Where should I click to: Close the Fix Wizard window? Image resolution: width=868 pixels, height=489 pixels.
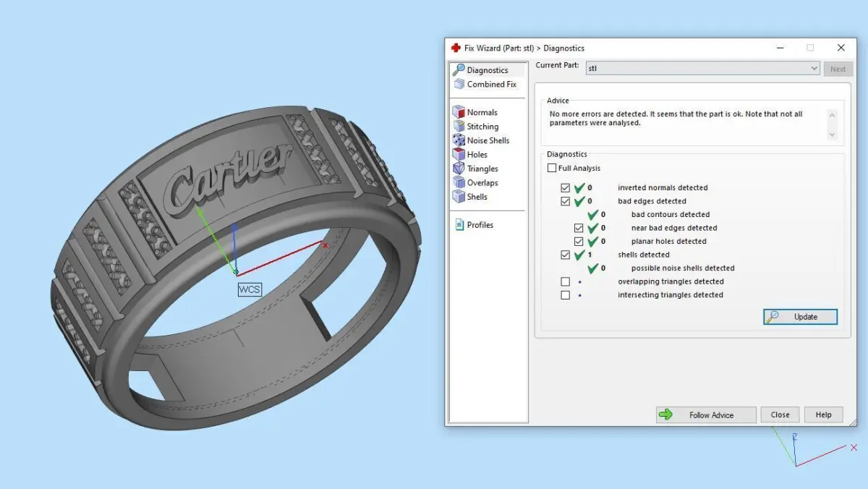(x=841, y=48)
